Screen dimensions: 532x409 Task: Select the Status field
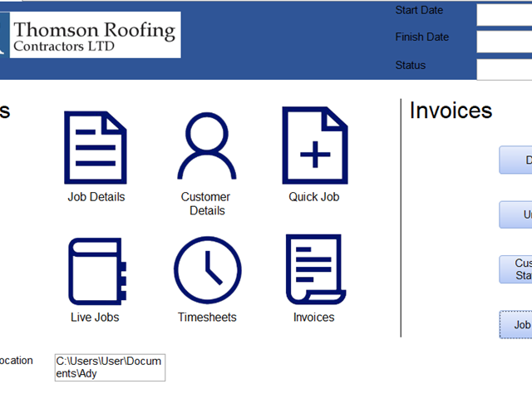coord(505,68)
